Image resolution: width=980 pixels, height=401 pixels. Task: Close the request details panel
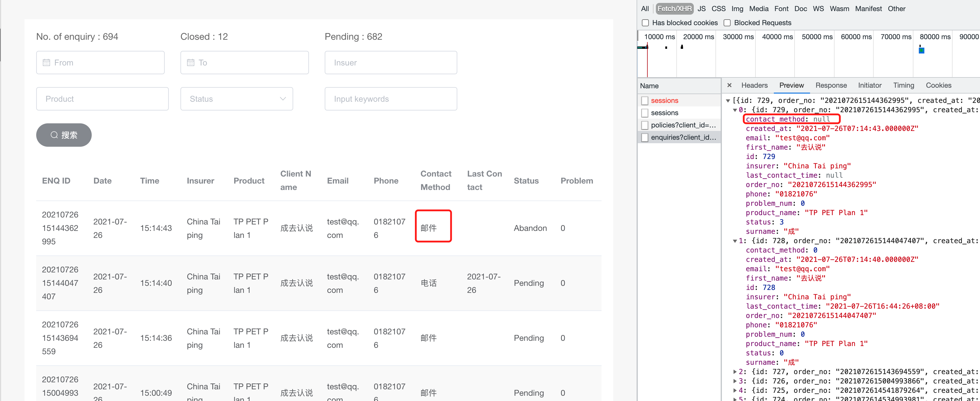pos(729,85)
